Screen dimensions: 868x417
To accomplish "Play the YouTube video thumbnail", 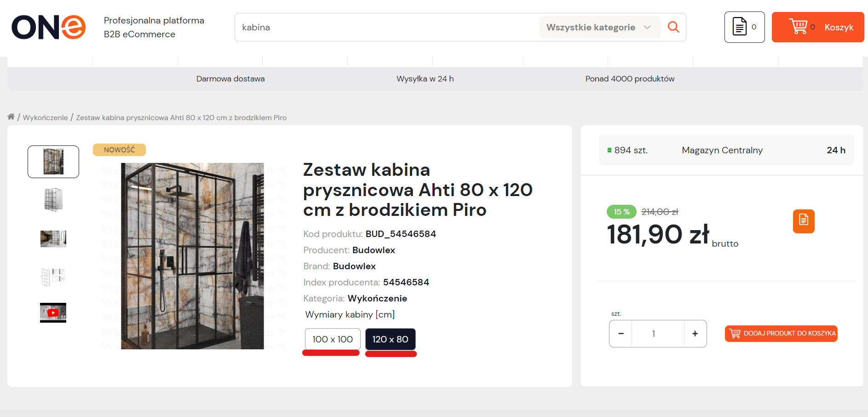I will tap(53, 313).
